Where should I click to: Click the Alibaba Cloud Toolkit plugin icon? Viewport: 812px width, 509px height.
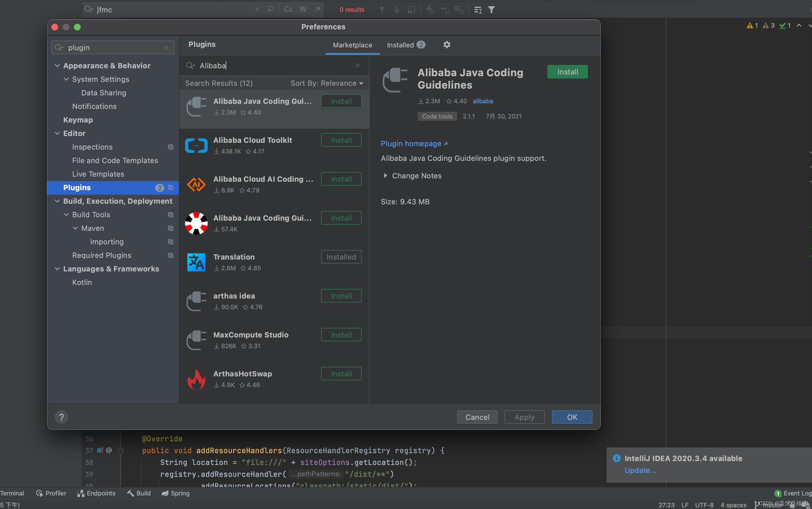(x=196, y=145)
